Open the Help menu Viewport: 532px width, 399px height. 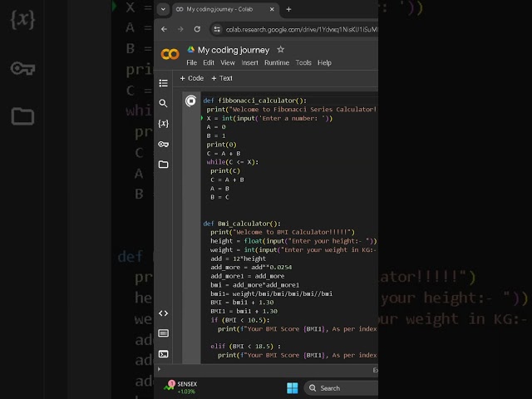point(324,63)
